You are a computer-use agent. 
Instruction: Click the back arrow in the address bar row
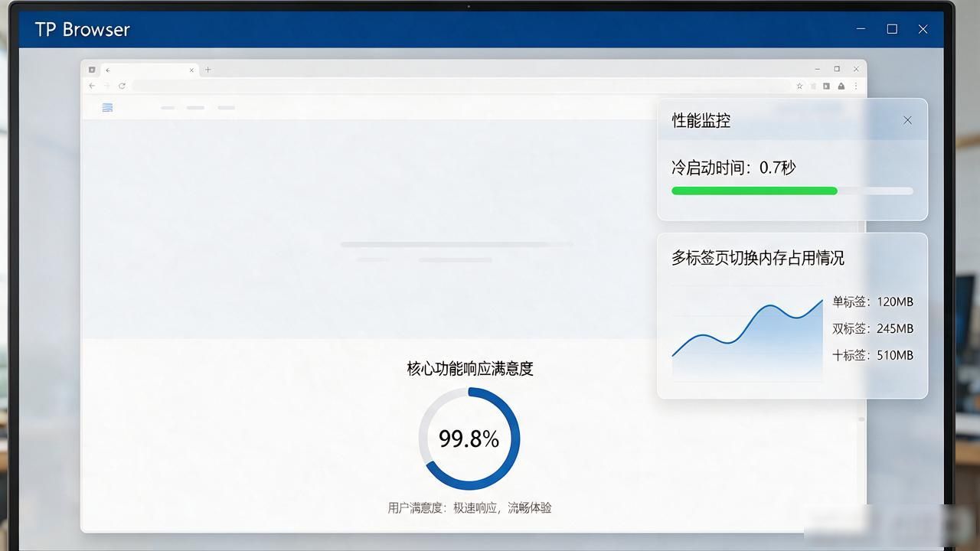[x=92, y=86]
